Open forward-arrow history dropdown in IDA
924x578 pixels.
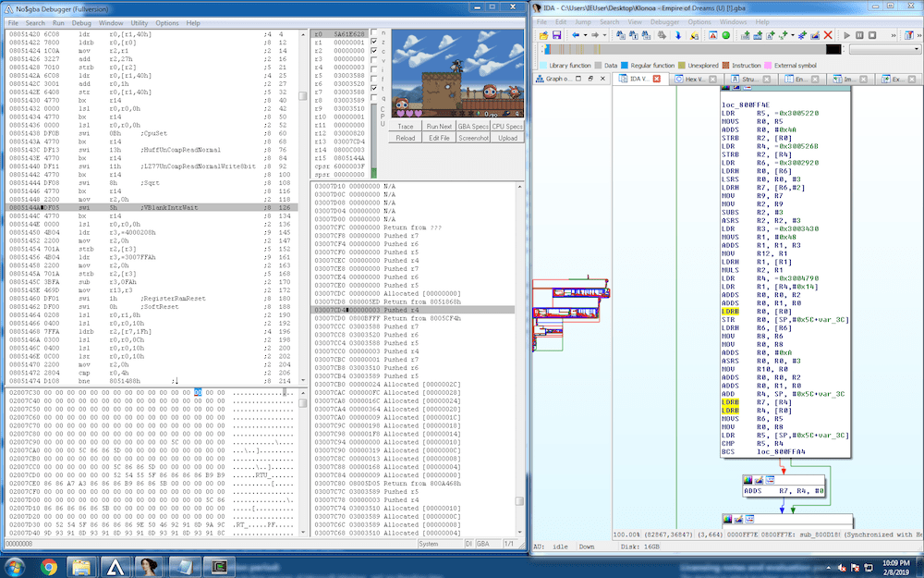point(604,35)
